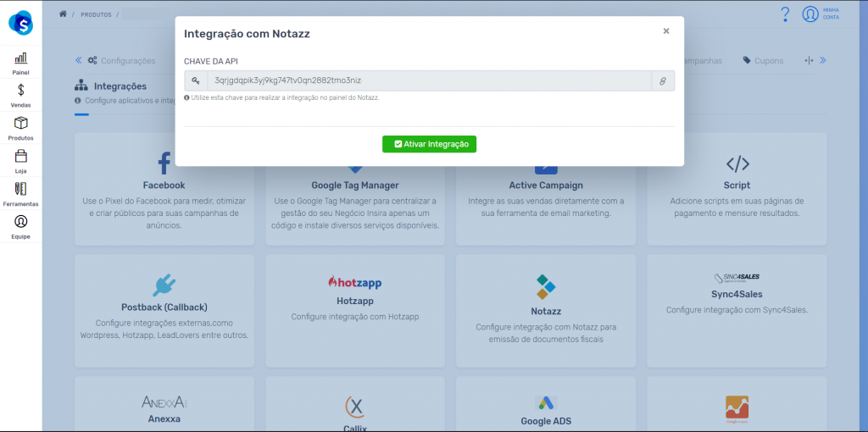The width and height of the screenshot is (868, 432).
Task: Click PRODUTOS breadcrumb link
Action: [x=96, y=14]
